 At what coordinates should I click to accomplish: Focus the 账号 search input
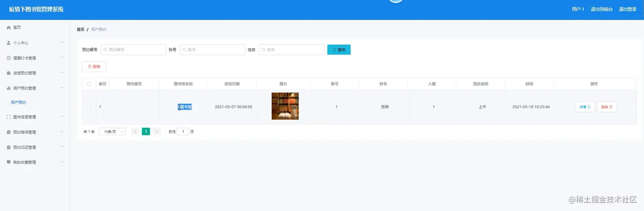point(213,50)
